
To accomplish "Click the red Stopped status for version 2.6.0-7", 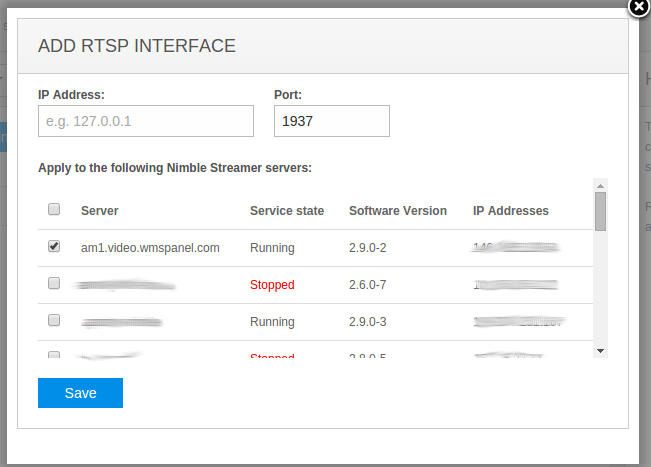I will point(272,285).
